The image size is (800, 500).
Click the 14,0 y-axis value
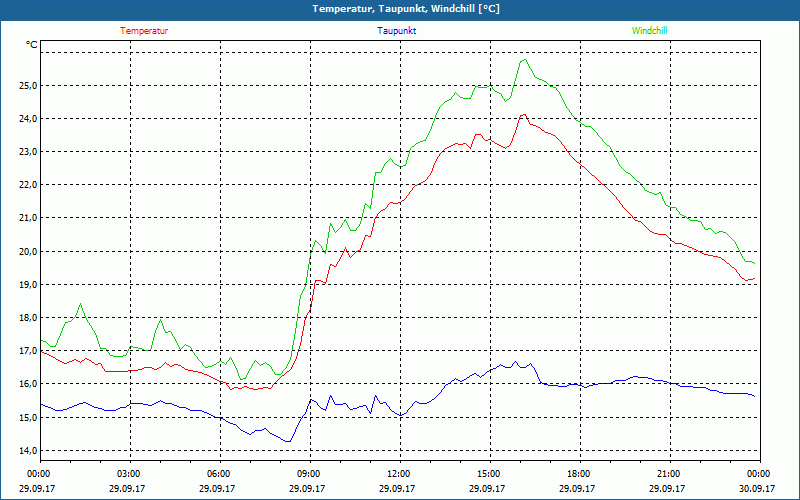click(x=28, y=451)
